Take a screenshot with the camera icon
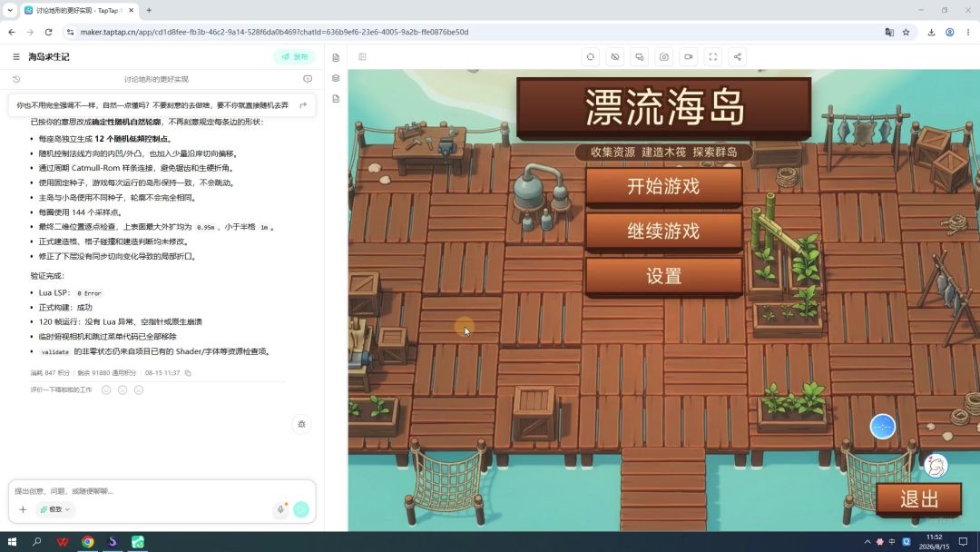 pos(663,57)
